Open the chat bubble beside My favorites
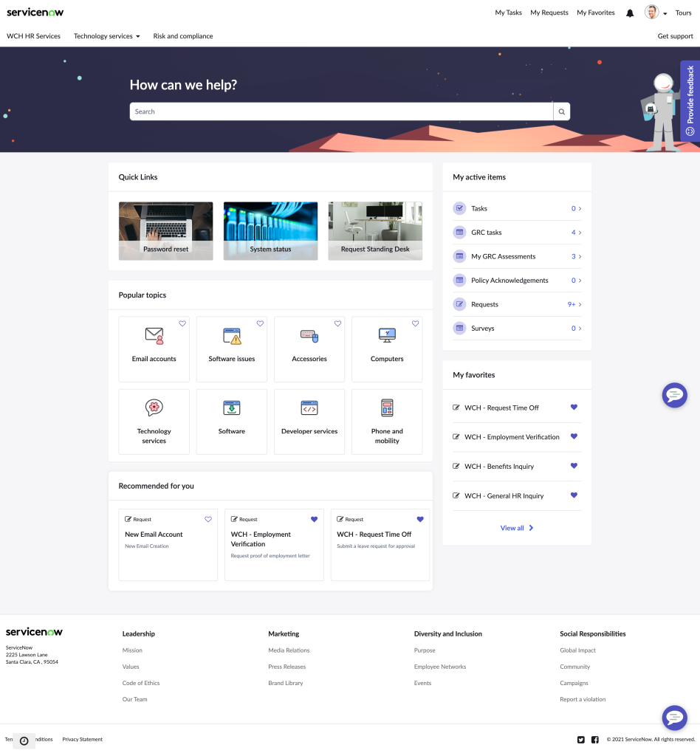 click(674, 396)
